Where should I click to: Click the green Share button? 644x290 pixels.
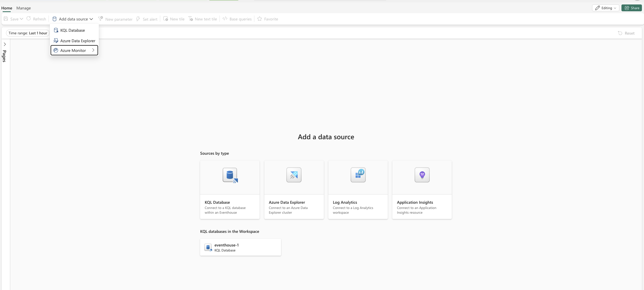point(632,8)
